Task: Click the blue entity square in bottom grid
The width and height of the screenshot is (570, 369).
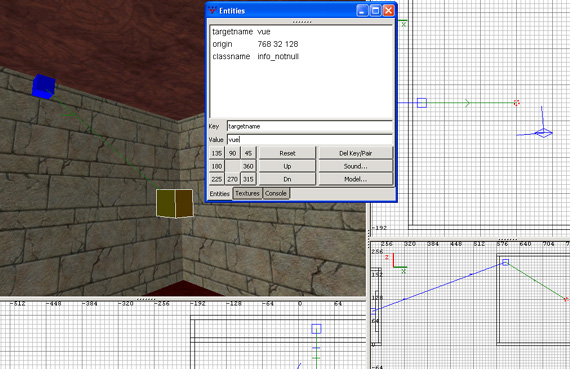Action: (x=316, y=329)
